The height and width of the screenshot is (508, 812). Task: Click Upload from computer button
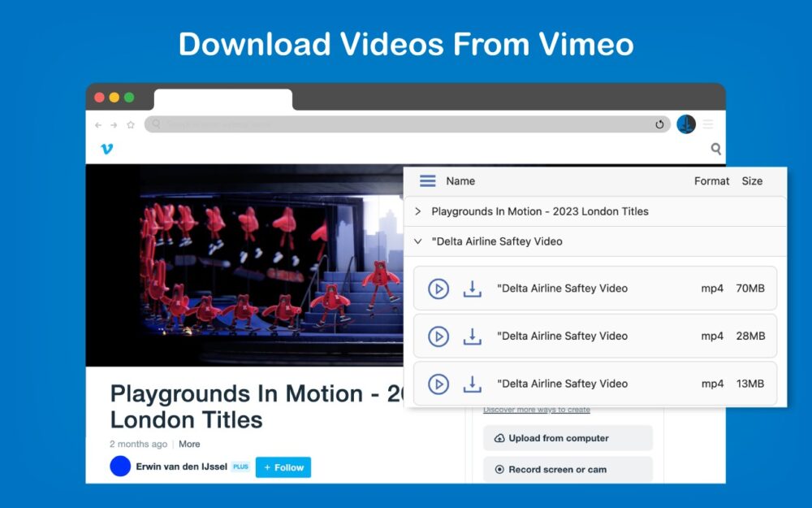(568, 438)
